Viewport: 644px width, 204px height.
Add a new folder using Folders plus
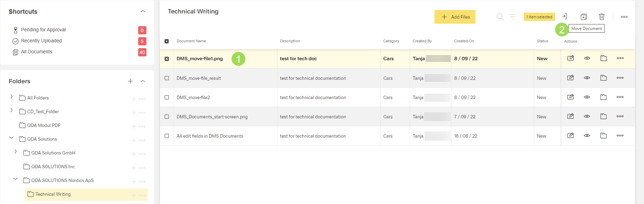tap(130, 81)
